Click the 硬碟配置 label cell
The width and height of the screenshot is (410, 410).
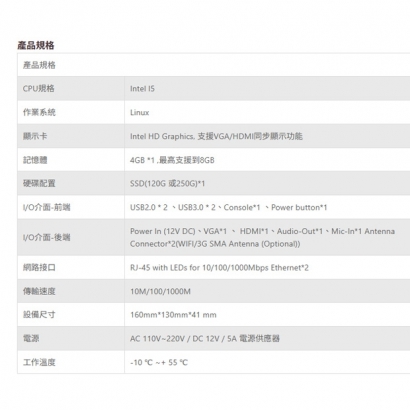71,183
